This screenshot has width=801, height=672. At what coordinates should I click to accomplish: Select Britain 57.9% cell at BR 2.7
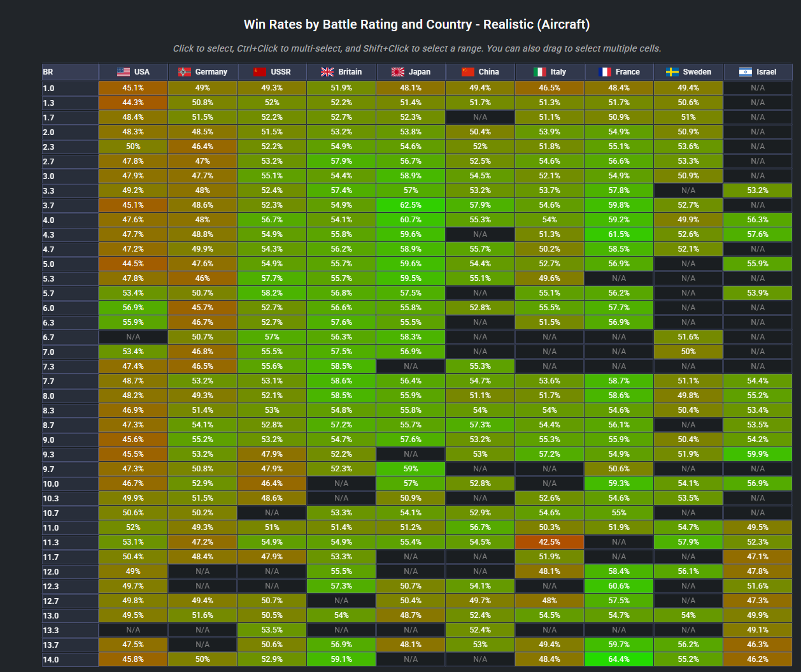point(341,161)
